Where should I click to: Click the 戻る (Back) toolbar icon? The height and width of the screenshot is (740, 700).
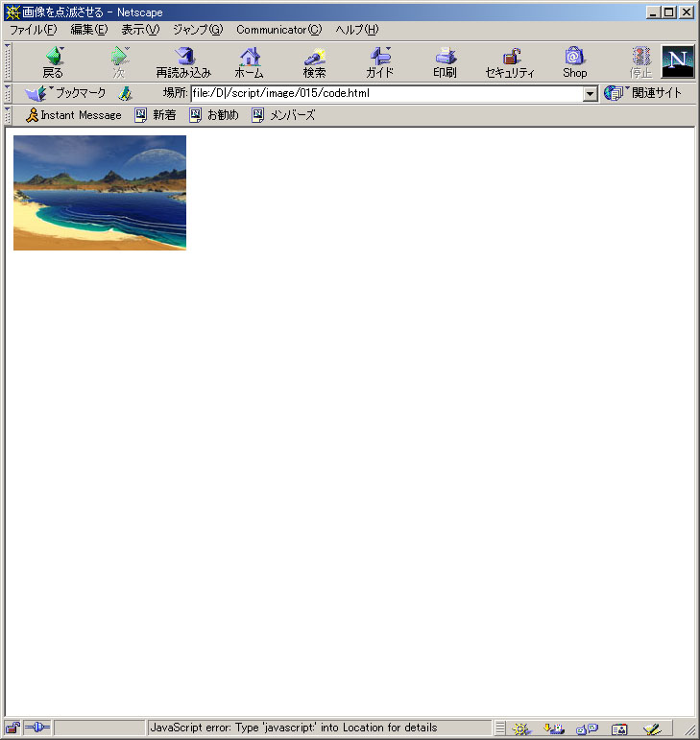(53, 62)
